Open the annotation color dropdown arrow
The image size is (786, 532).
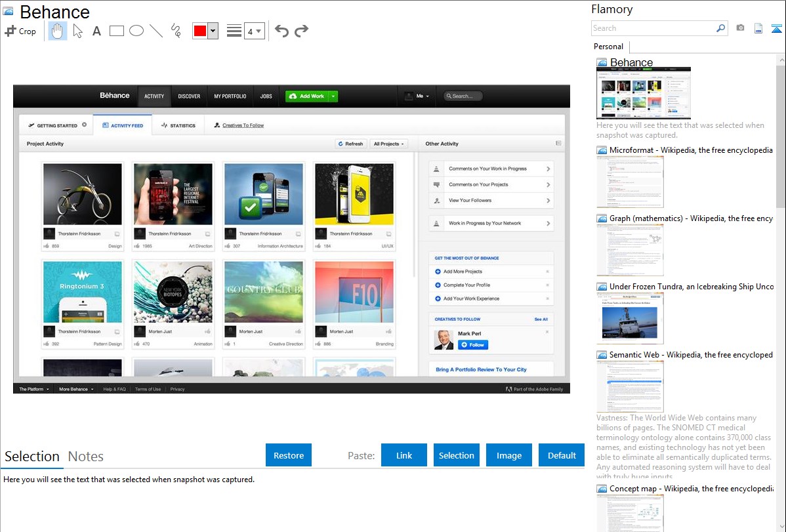coord(213,31)
